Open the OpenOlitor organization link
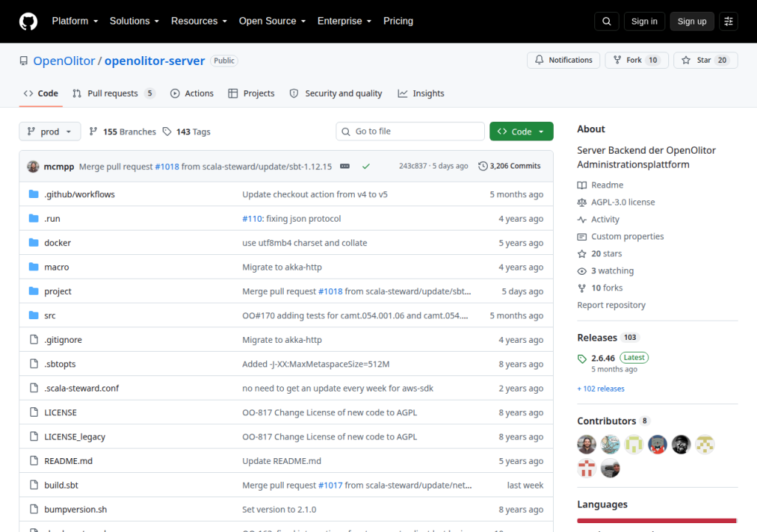The width and height of the screenshot is (757, 532). [x=64, y=61]
